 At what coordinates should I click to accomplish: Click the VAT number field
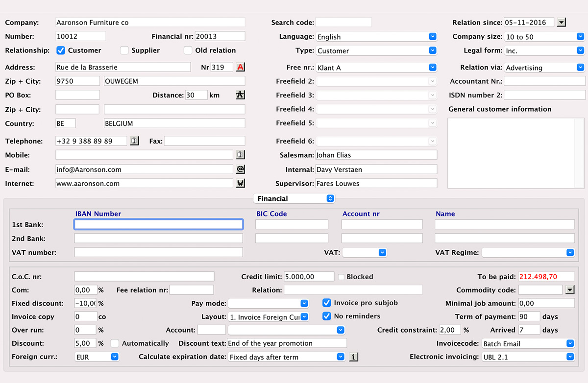pos(158,252)
